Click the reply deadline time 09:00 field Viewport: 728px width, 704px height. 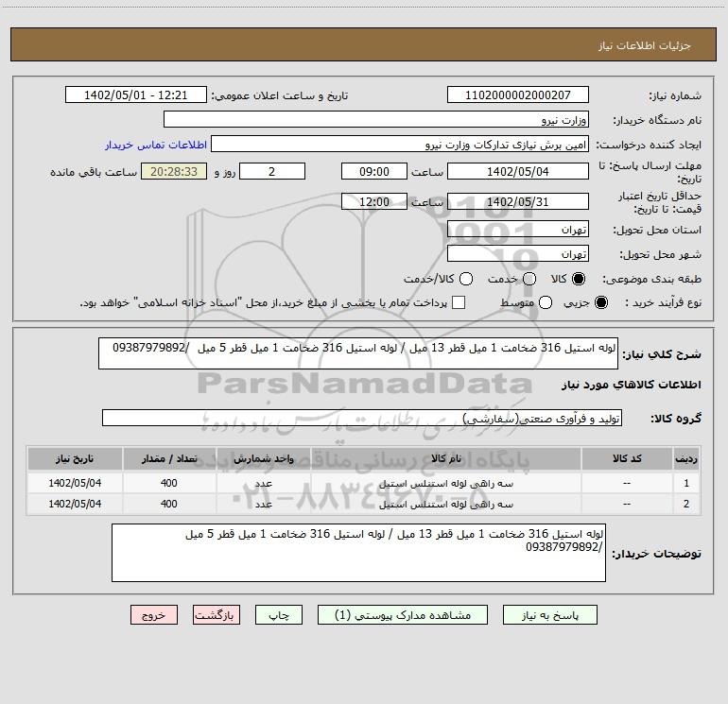pyautogui.click(x=374, y=171)
